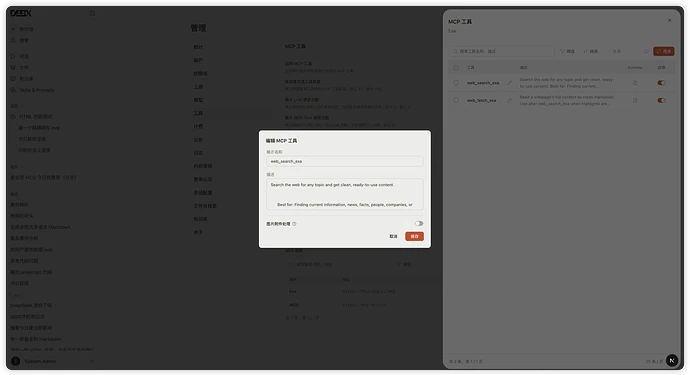
Task: Click the cancel button in the edit dialog
Action: coord(393,237)
